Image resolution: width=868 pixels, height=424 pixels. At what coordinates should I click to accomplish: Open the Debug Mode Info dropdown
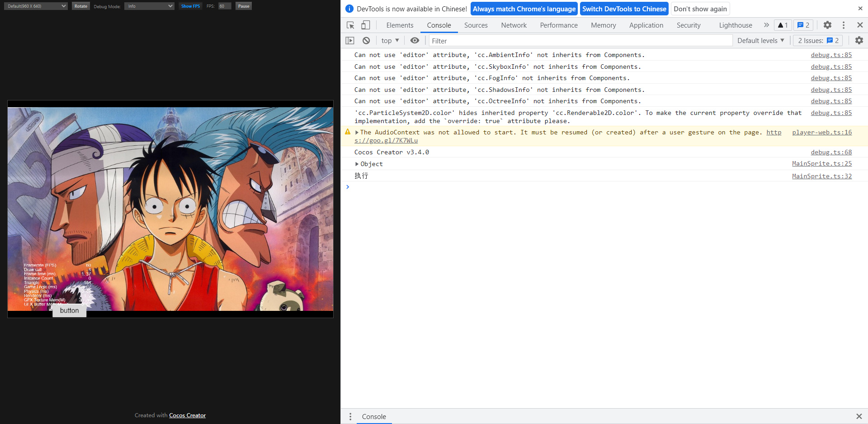coord(149,6)
